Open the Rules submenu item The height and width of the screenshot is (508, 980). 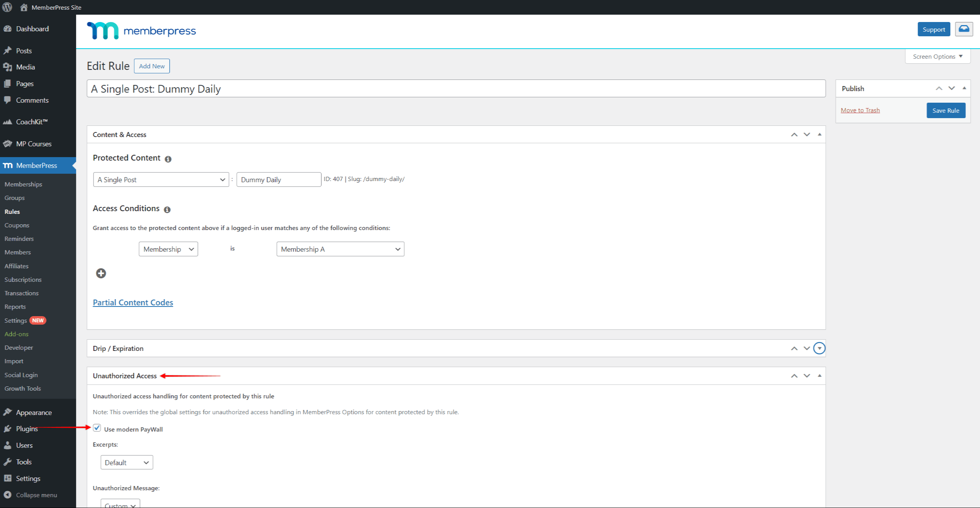(x=12, y=212)
